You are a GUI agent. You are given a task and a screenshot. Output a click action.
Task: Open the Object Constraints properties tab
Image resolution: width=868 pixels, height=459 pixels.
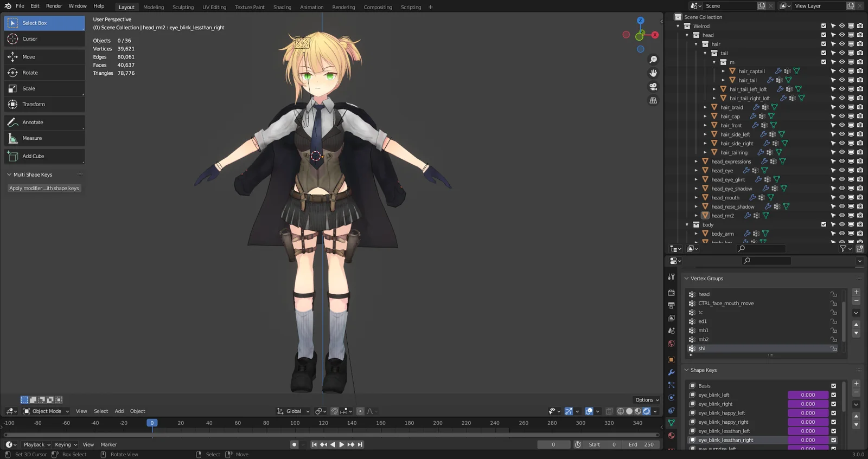(x=671, y=410)
